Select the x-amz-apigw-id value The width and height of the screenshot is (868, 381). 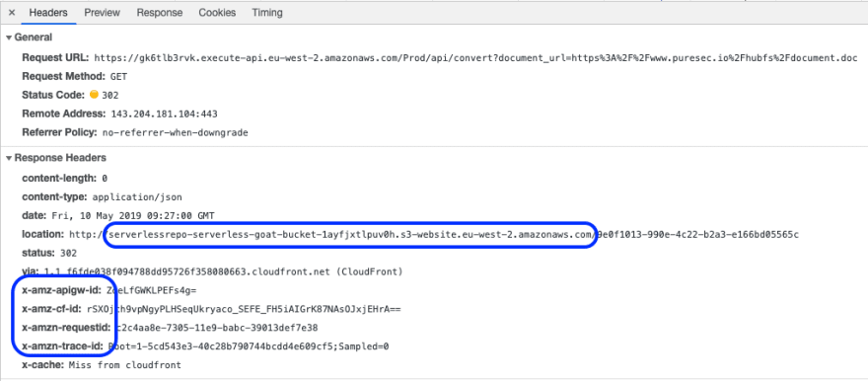pyautogui.click(x=151, y=291)
